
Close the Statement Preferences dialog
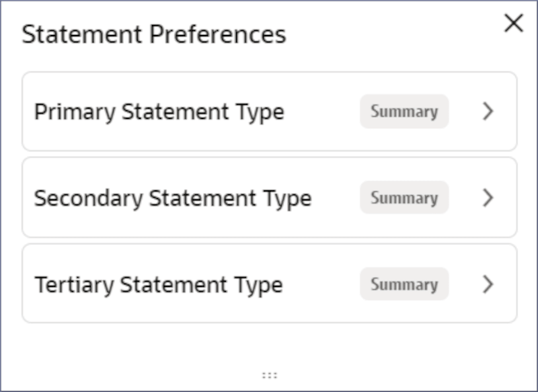coord(514,23)
